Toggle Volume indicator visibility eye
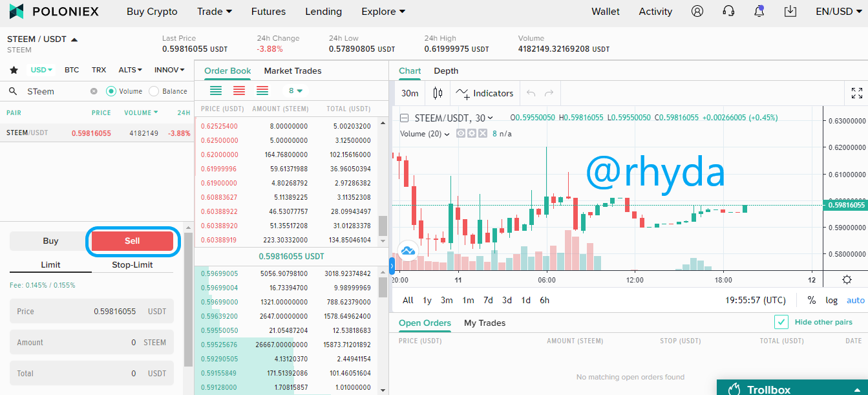 pyautogui.click(x=461, y=134)
